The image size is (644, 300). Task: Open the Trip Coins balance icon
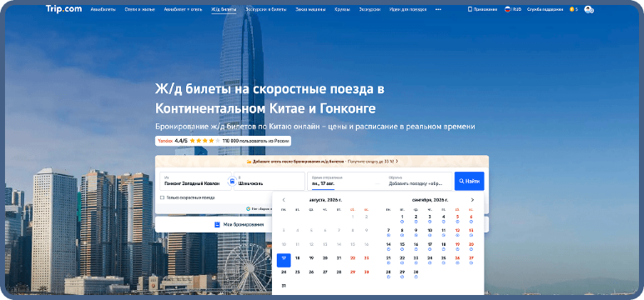(x=573, y=9)
